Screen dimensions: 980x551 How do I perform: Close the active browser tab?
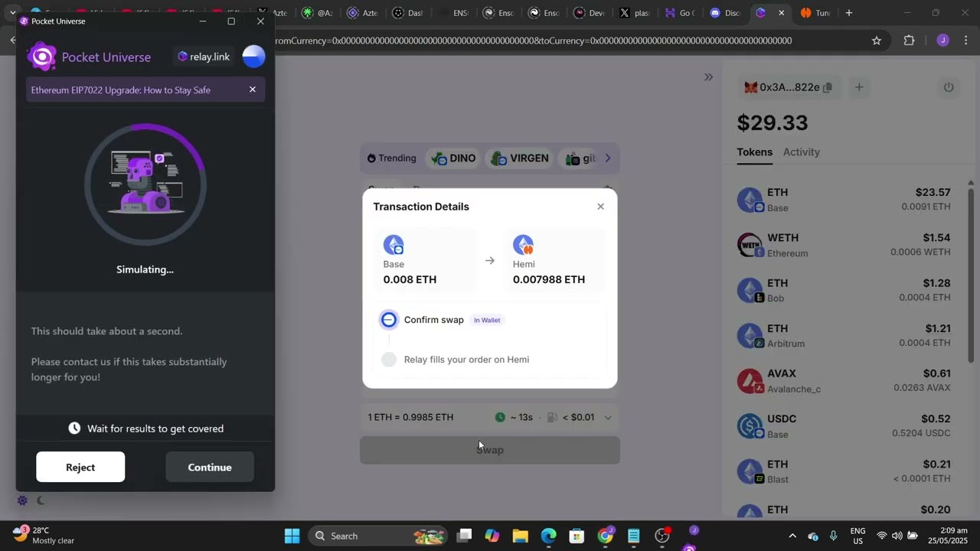[781, 13]
